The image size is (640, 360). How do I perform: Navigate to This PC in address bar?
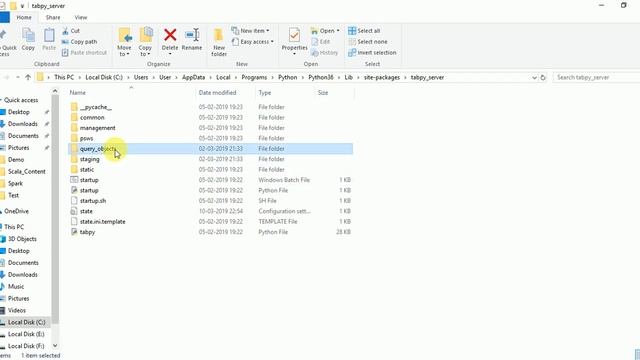click(x=64, y=77)
